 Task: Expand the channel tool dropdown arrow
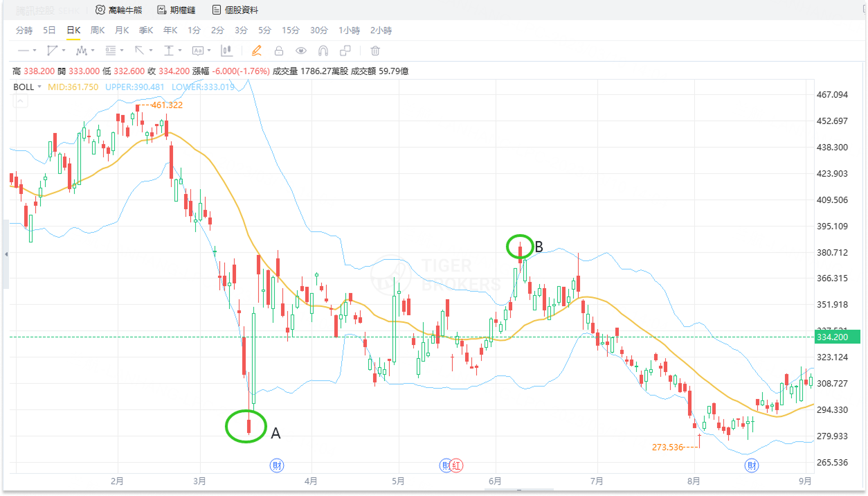pyautogui.click(x=64, y=51)
